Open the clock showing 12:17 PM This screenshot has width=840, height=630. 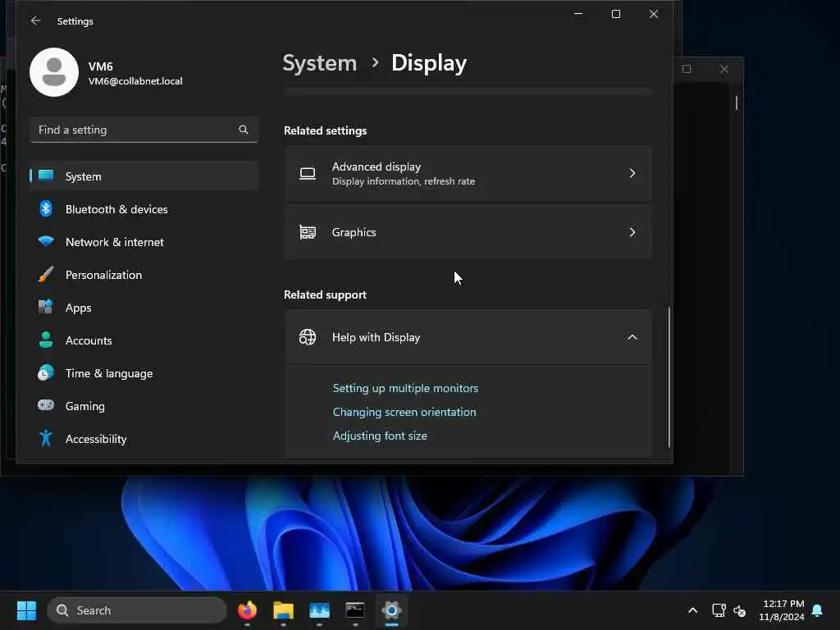coord(781,610)
